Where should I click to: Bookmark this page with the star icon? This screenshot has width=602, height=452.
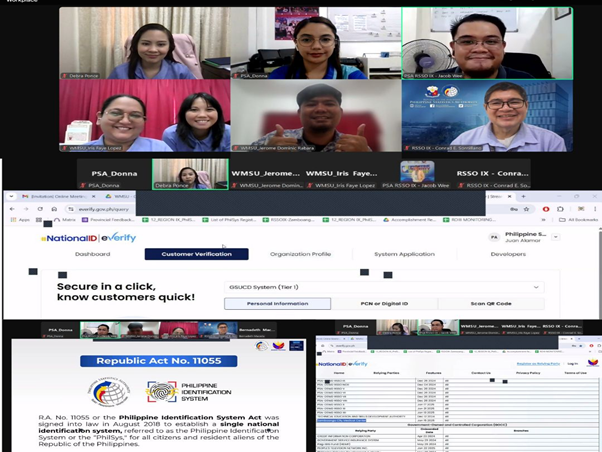[526, 209]
